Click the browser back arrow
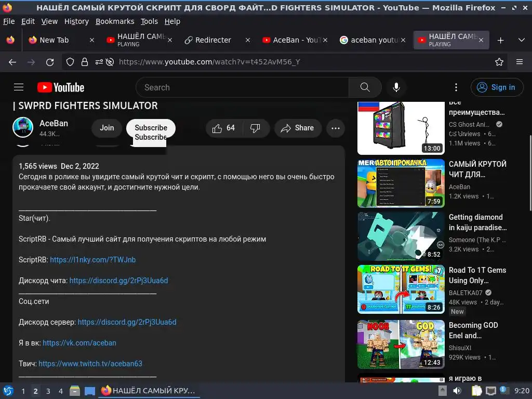 (x=12, y=62)
